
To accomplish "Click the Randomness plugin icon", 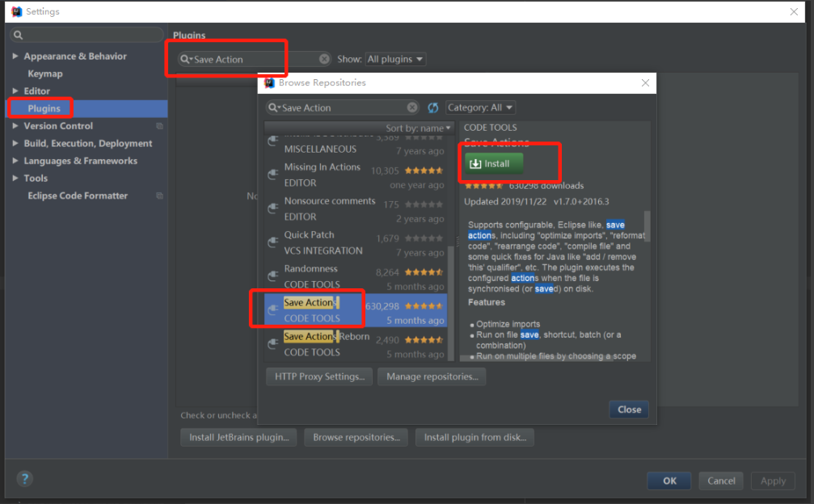I will 273,276.
